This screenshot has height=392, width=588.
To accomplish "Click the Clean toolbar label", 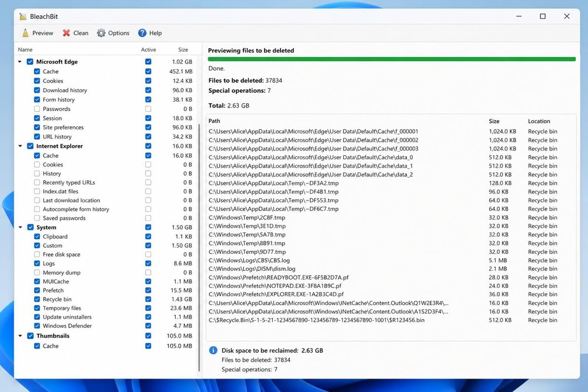I will [81, 33].
